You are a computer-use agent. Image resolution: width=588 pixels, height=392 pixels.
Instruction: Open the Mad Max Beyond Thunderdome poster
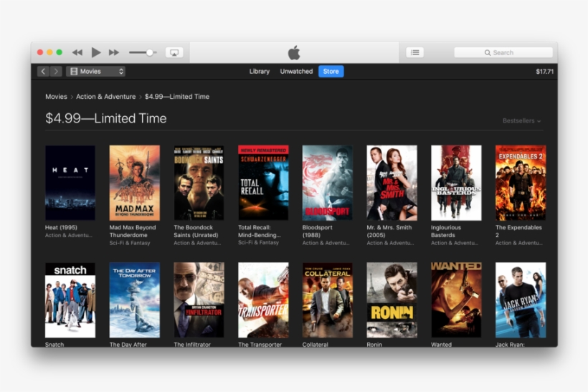pos(135,183)
